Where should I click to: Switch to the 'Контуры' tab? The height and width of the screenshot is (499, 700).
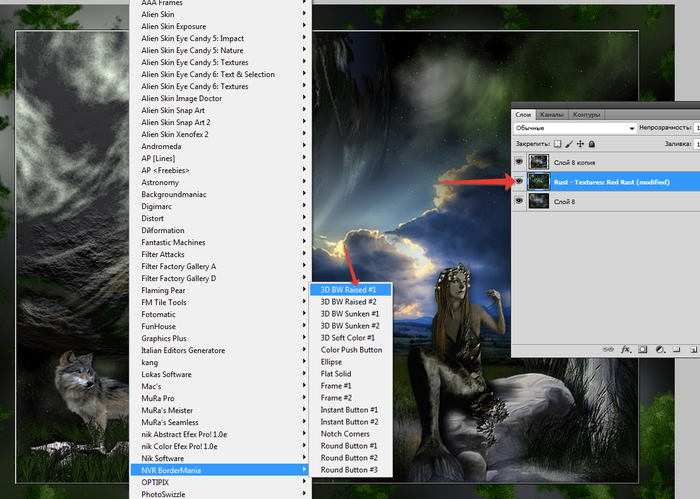coord(587,115)
